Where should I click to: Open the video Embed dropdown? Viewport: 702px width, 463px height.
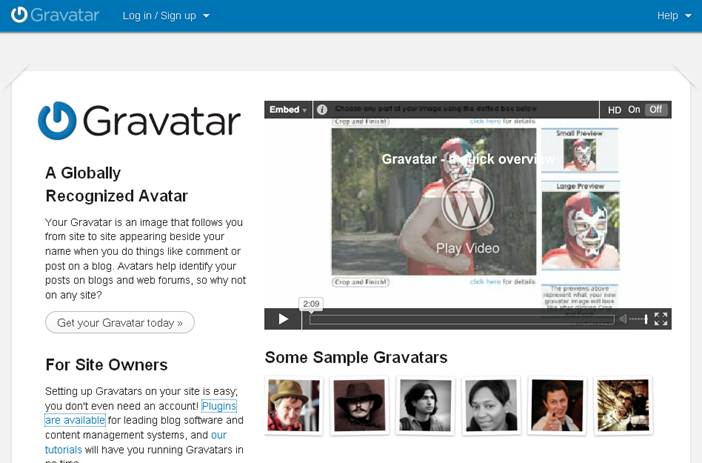click(x=288, y=110)
